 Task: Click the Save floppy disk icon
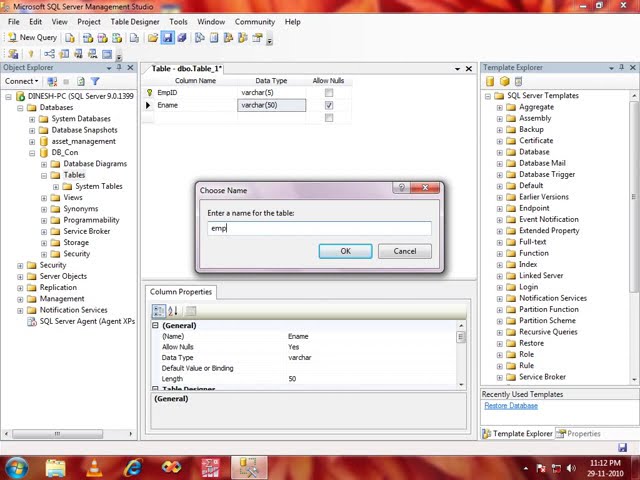167,38
